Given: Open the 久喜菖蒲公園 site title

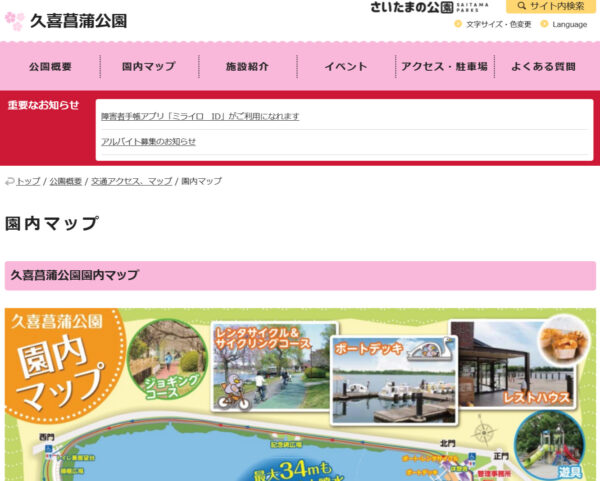Looking at the screenshot, I should [x=78, y=21].
